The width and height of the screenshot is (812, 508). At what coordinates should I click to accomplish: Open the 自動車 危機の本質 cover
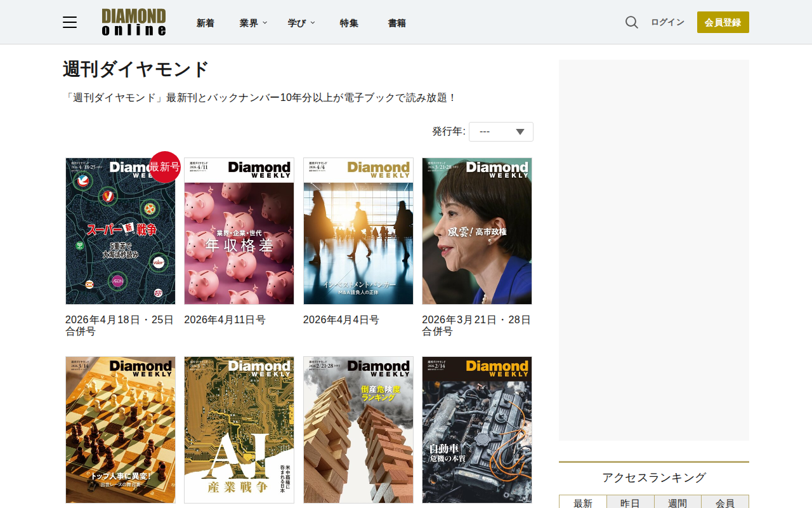[x=477, y=430]
